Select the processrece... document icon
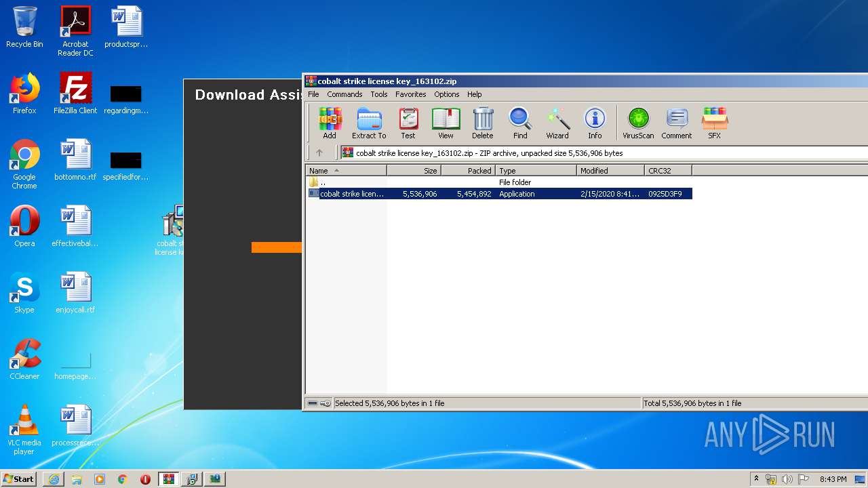Viewport: 868px width, 488px height. pyautogui.click(x=75, y=426)
